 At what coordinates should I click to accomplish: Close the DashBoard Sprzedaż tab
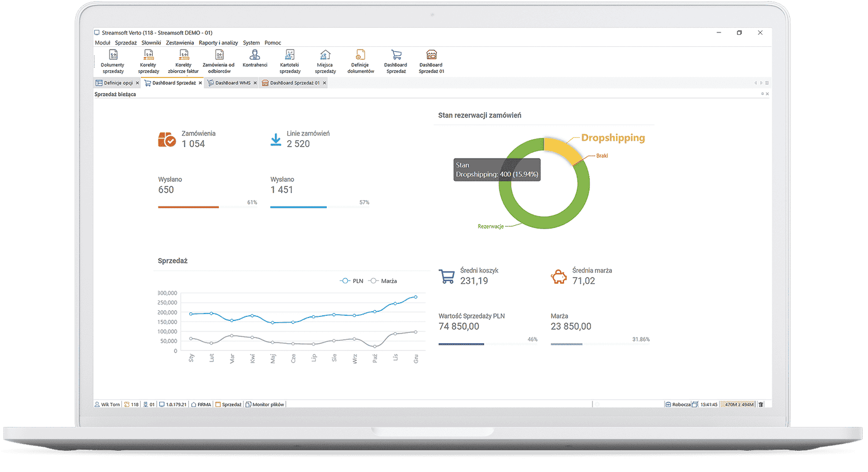pos(200,83)
